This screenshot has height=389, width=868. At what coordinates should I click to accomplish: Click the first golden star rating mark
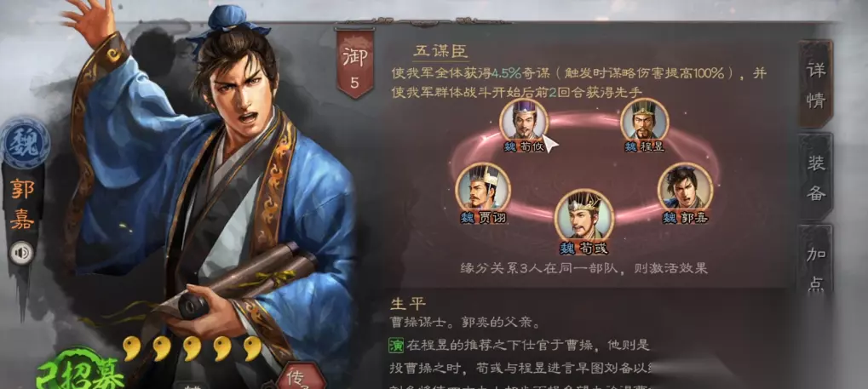click(131, 349)
